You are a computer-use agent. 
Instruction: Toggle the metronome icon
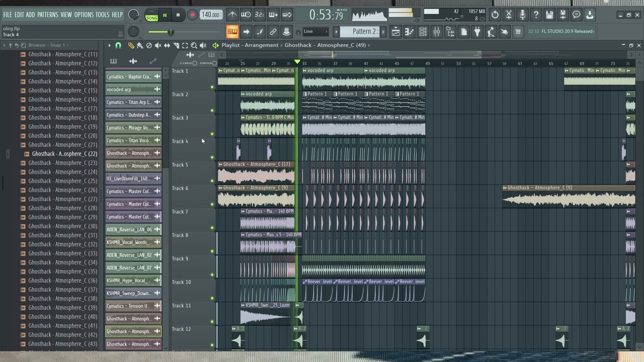tap(232, 15)
